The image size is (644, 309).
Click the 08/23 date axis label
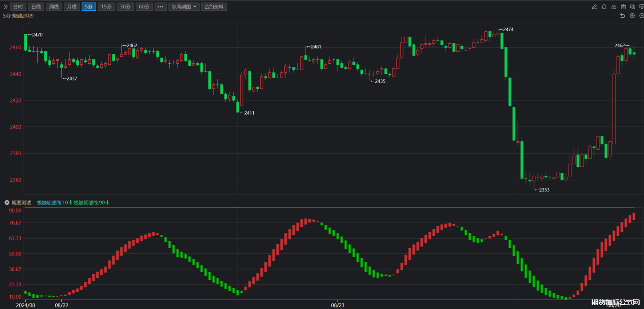pos(337,305)
